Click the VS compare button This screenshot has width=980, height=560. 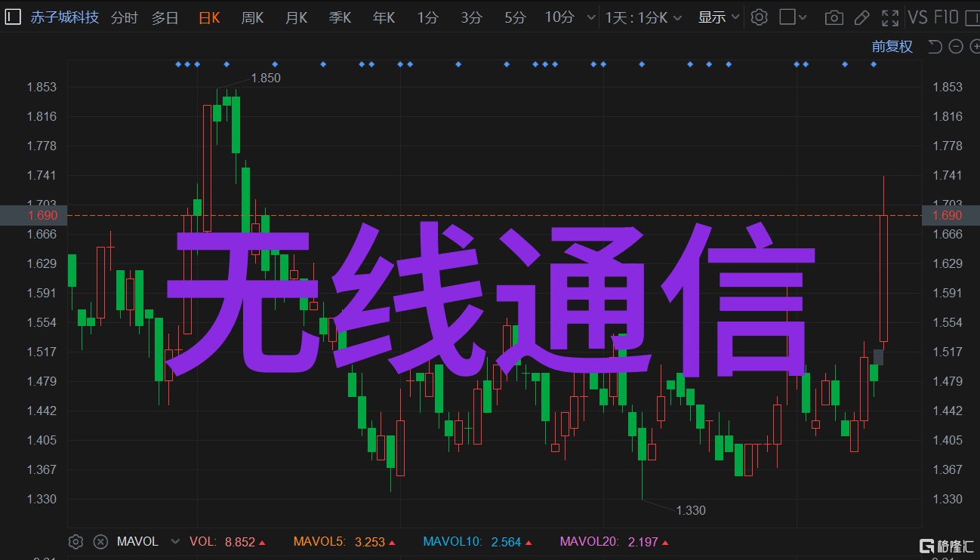click(x=917, y=17)
